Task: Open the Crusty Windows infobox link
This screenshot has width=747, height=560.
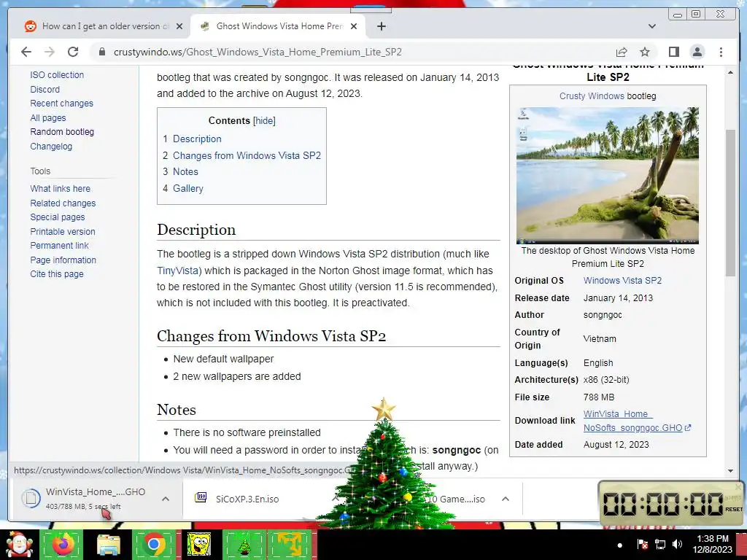Action: pyautogui.click(x=592, y=96)
